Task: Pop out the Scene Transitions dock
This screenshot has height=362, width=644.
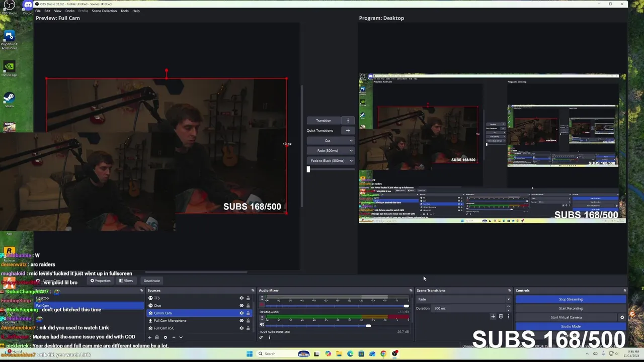Action: [x=509, y=290]
